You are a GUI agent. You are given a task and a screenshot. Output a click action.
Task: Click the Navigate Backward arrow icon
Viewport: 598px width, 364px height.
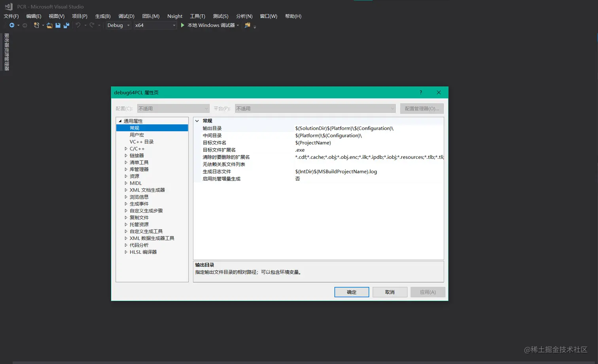coord(12,25)
